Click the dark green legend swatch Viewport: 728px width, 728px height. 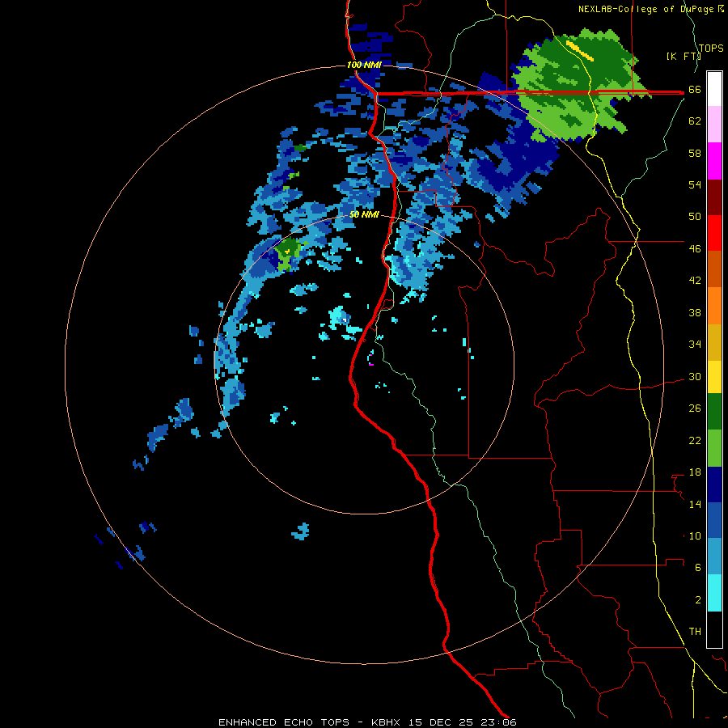[x=714, y=412]
